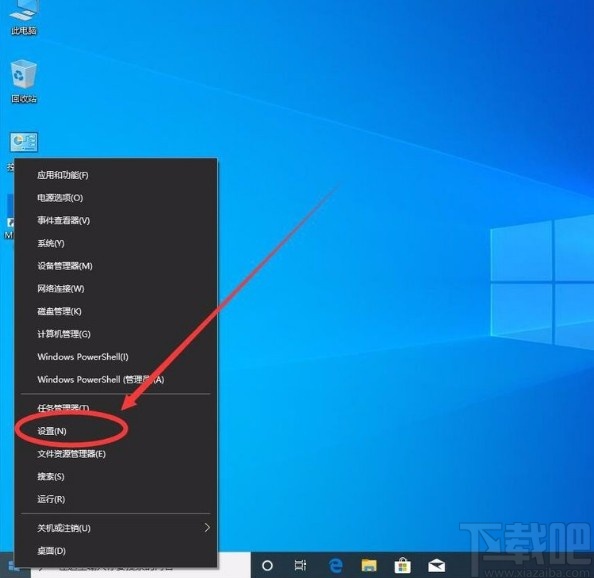Screen dimensions: 594x578
Task: Select the 此电脑 desktop icon
Action: point(23,18)
